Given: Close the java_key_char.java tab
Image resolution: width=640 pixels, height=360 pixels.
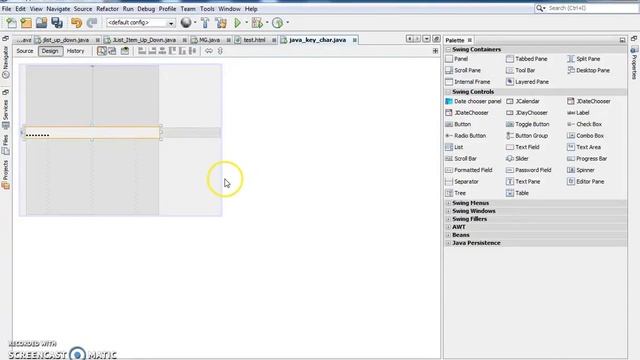Looking at the screenshot, I should click(x=355, y=40).
